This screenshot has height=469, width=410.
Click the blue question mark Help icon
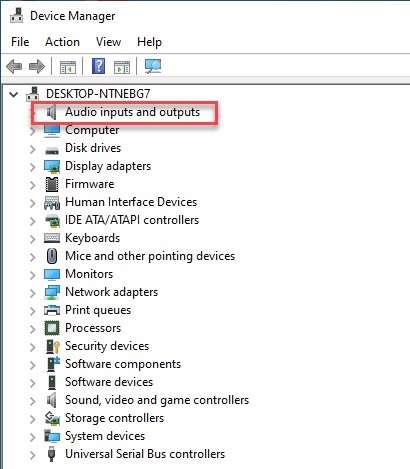tap(98, 66)
